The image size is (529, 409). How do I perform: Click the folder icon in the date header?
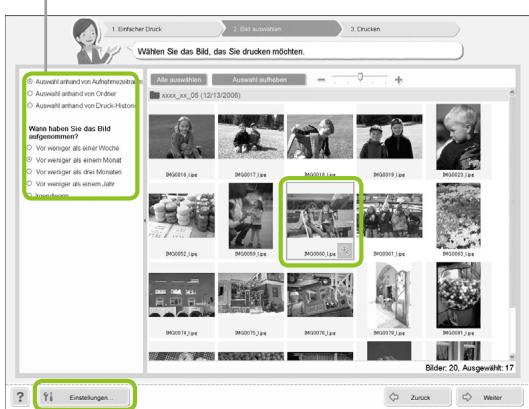click(x=155, y=95)
